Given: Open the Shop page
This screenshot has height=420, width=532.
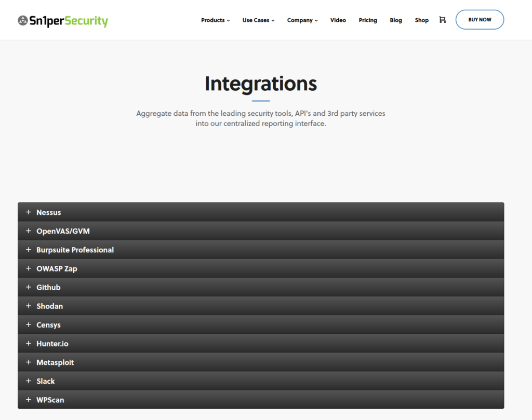Looking at the screenshot, I should (x=421, y=20).
